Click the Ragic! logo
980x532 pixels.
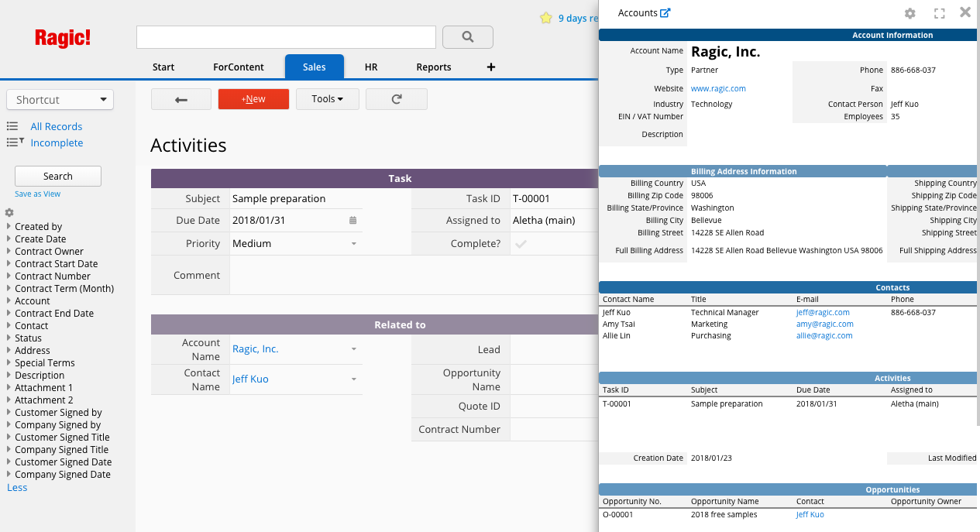coord(63,38)
